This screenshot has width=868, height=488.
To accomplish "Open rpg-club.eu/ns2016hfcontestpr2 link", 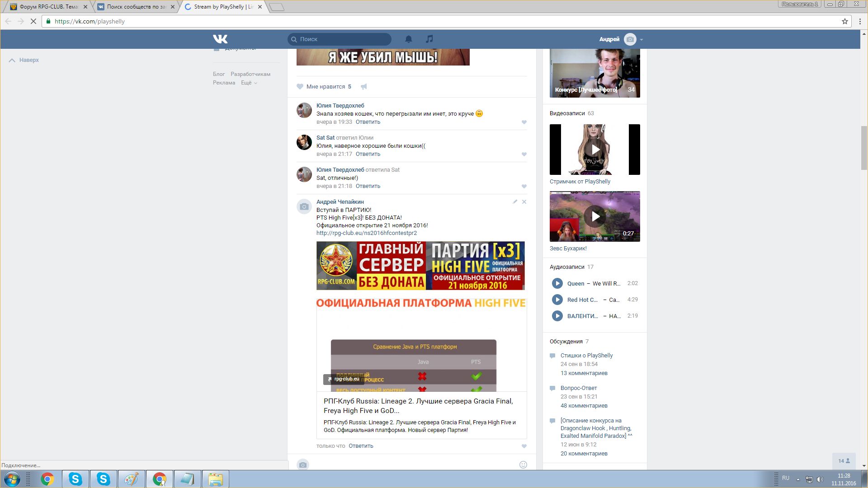I will (x=367, y=233).
